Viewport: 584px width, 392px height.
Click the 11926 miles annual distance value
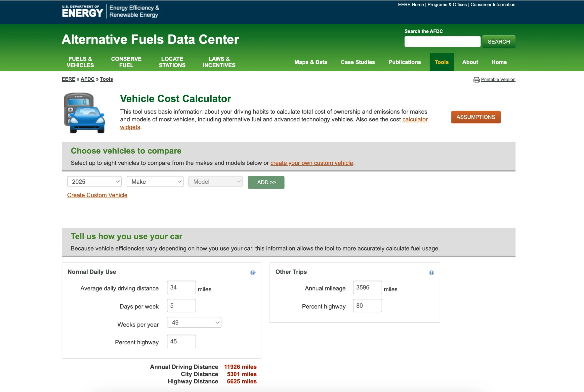tap(240, 367)
